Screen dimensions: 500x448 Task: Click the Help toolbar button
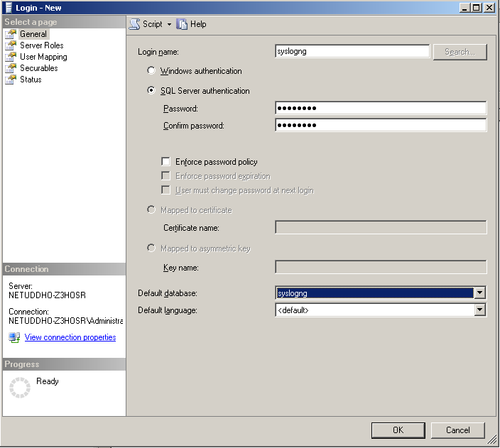click(191, 24)
